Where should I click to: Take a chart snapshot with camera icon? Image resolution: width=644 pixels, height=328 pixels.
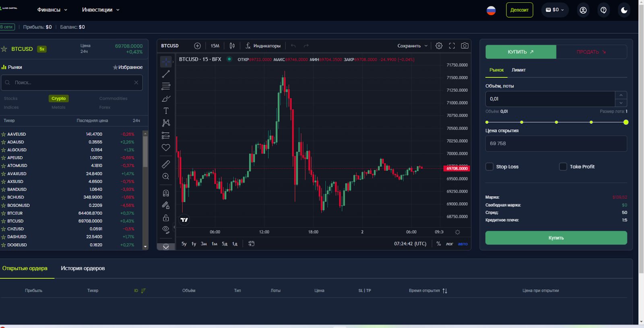[x=464, y=46]
